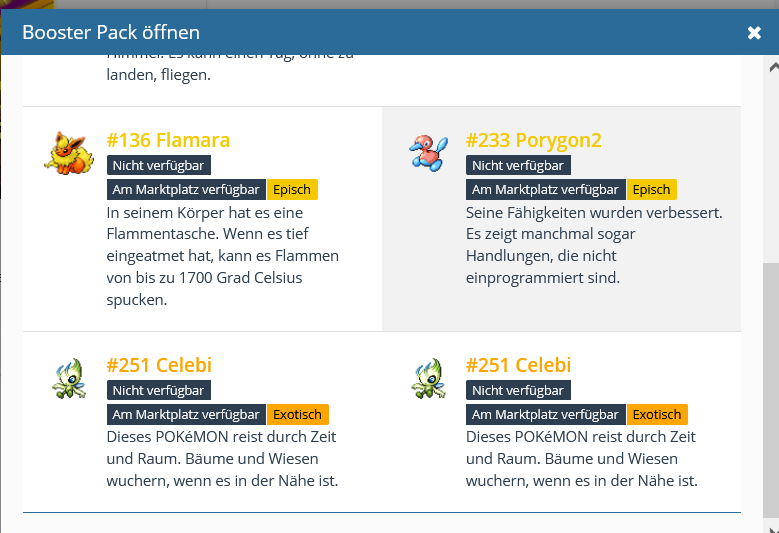This screenshot has height=533, width=779.
Task: Click the Flamara sprite icon
Action: tap(68, 153)
